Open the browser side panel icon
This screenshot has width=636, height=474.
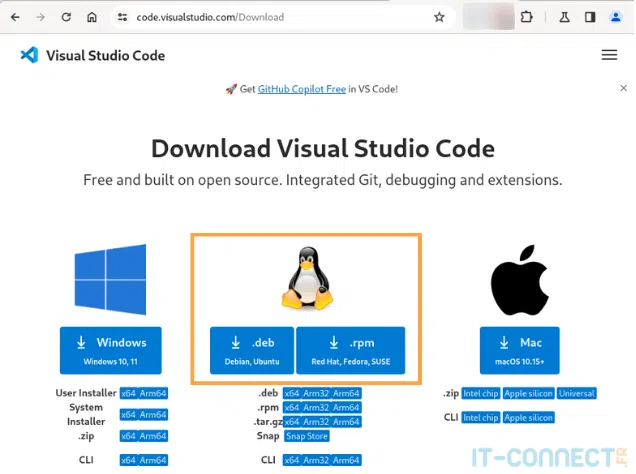click(x=590, y=17)
